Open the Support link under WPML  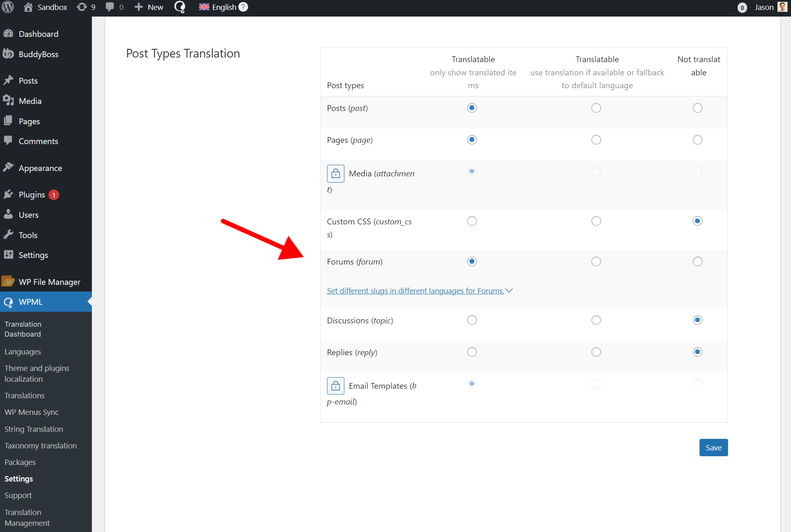pos(18,495)
